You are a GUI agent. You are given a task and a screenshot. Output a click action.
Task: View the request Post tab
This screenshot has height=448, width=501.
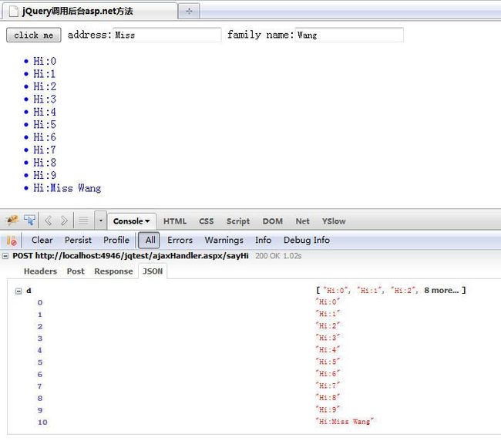(76, 271)
